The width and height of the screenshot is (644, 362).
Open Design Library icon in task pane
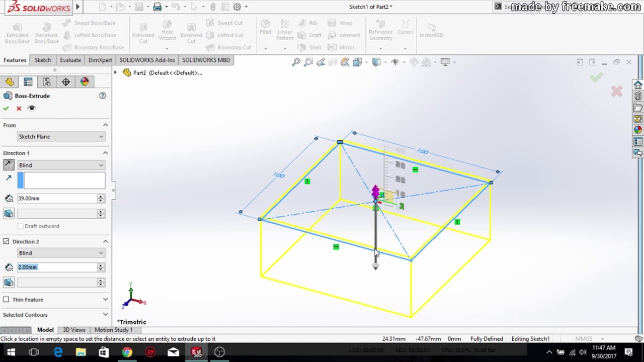[638, 96]
